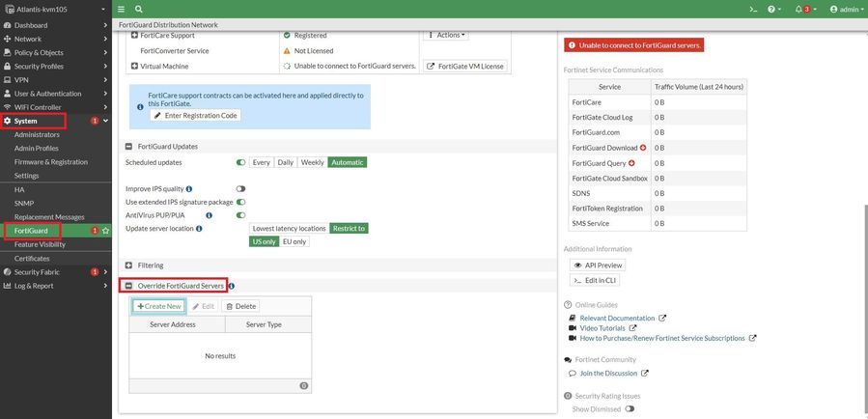Viewport: 868px width, 419px height.
Task: Open the Certificates page
Action: 32,259
